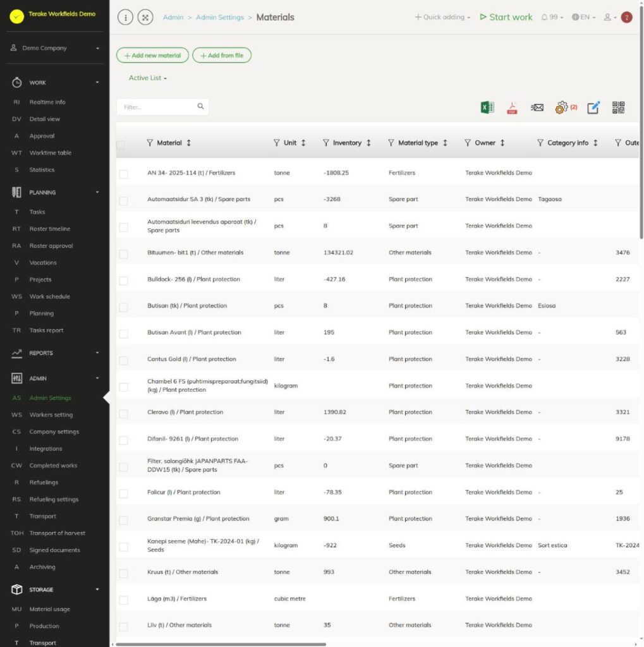
Task: Export materials list to Excel
Action: click(x=487, y=107)
